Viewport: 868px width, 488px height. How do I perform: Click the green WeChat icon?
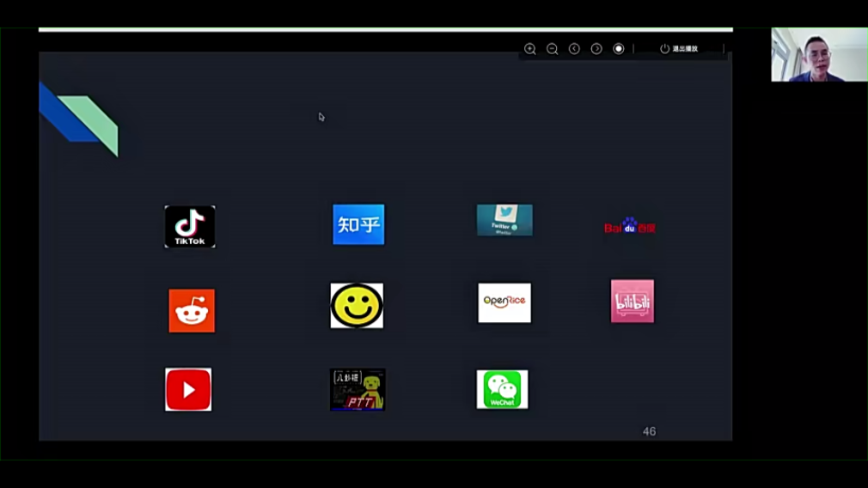coord(502,389)
